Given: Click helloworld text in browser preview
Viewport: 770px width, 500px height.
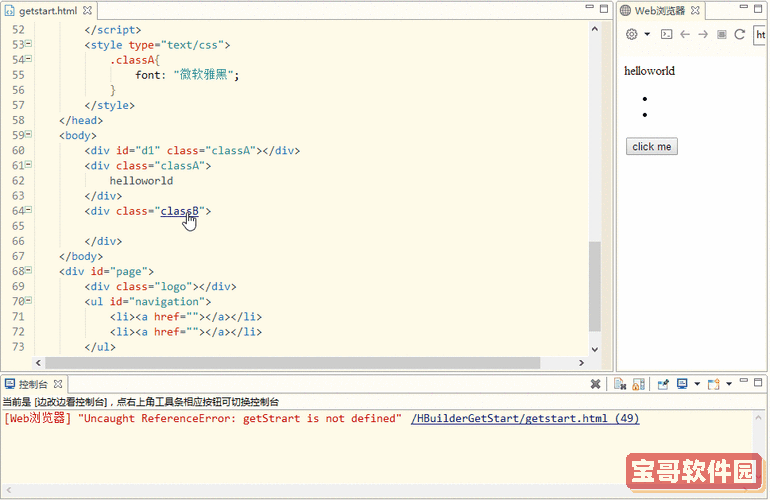Looking at the screenshot, I should [x=649, y=71].
